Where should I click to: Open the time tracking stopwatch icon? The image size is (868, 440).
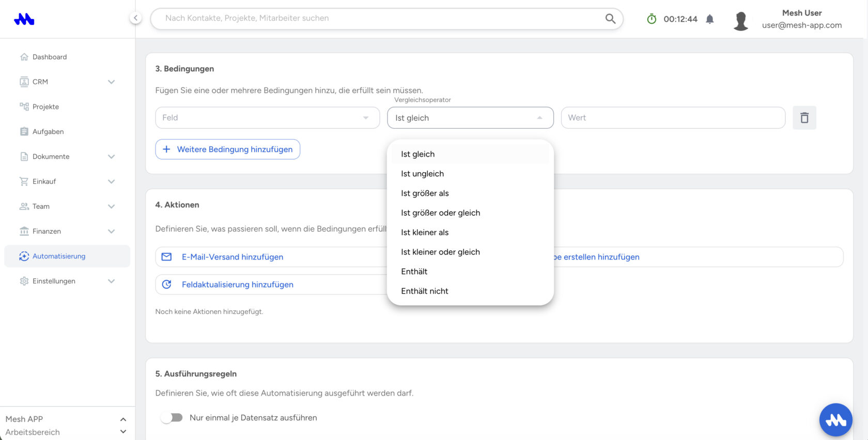click(652, 19)
